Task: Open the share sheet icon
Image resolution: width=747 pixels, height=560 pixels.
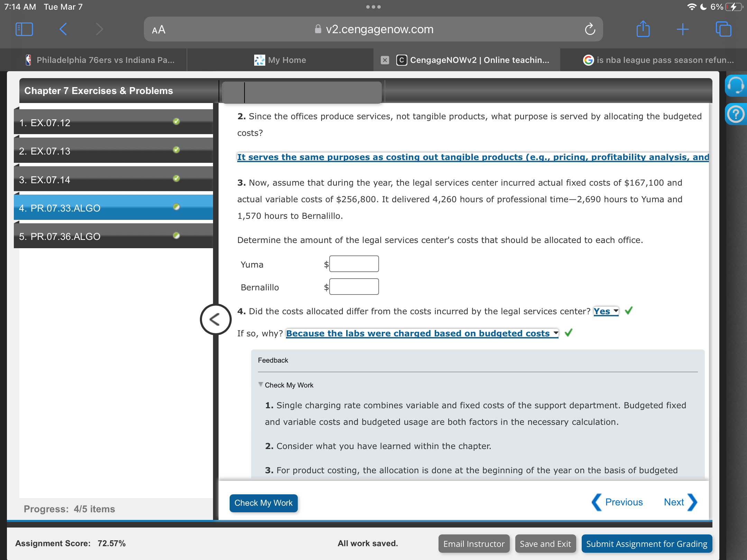Action: [x=643, y=29]
